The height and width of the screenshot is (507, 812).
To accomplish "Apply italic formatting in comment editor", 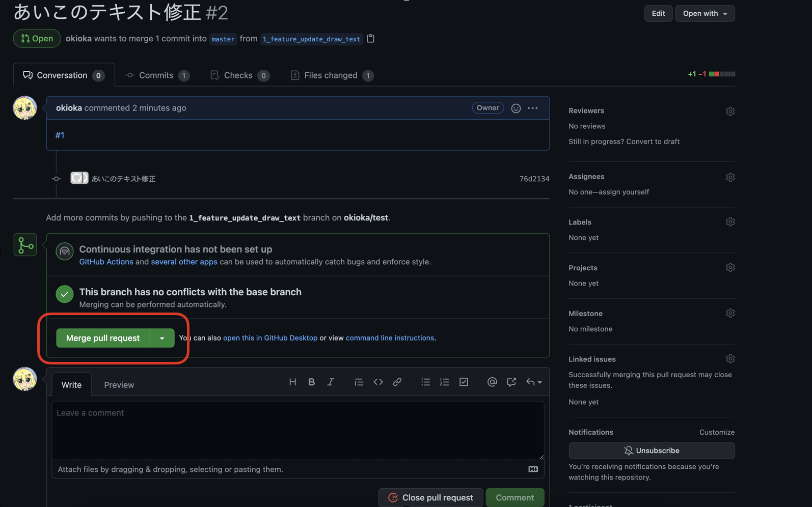I will coord(331,382).
